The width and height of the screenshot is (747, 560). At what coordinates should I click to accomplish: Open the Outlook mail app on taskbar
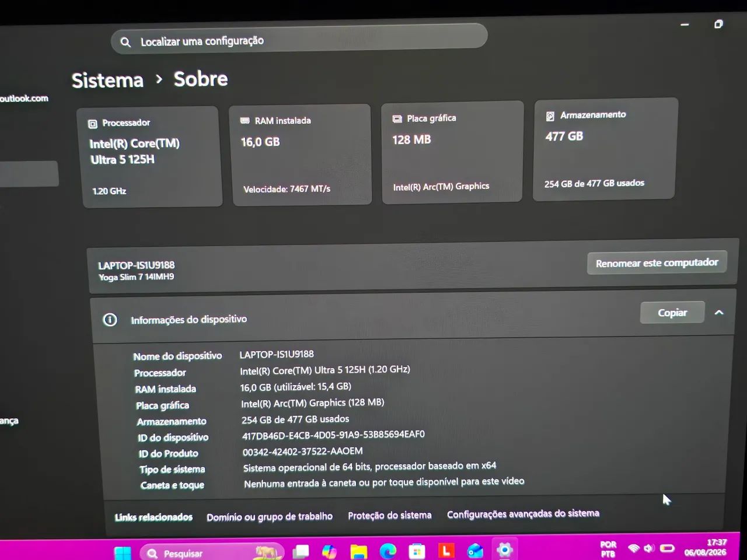(x=475, y=550)
